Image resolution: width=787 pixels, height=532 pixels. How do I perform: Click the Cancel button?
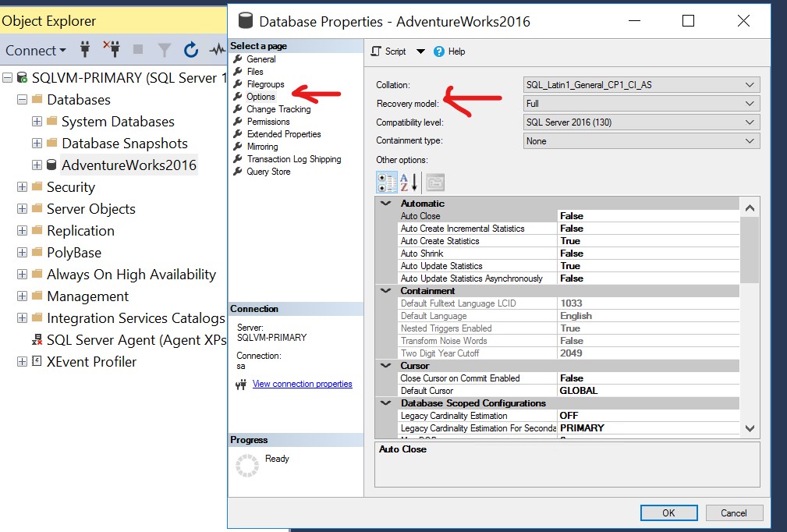(x=734, y=513)
